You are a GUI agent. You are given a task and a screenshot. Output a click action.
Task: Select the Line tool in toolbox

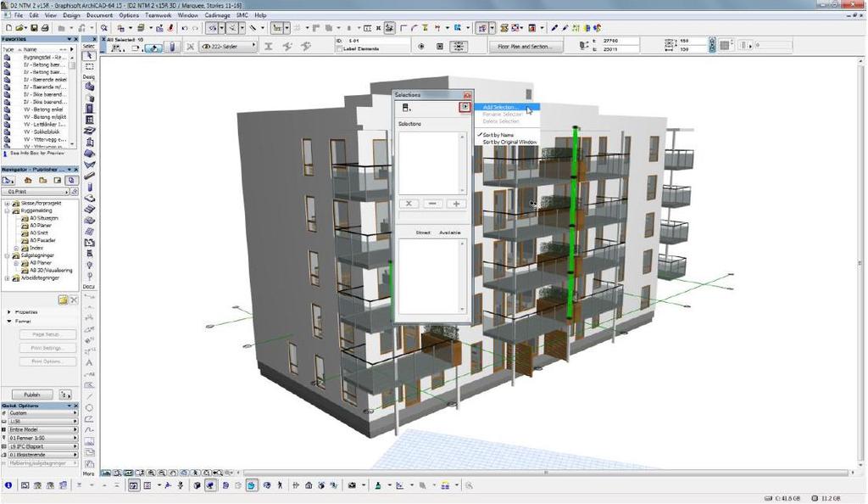pos(89,396)
